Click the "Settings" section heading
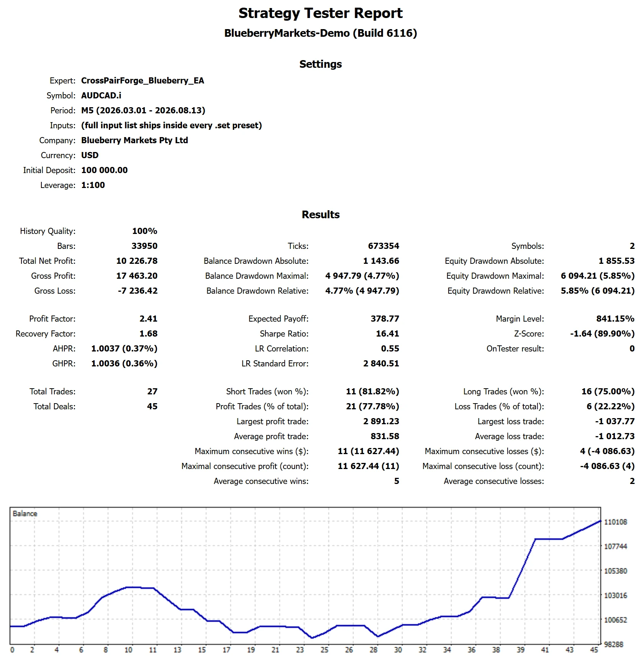The image size is (644, 662). pyautogui.click(x=321, y=64)
